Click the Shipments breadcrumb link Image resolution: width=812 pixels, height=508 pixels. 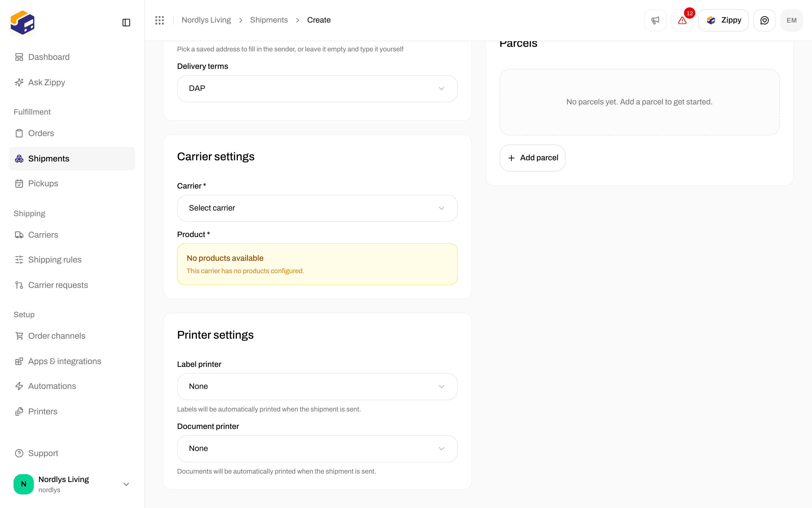[x=269, y=20]
